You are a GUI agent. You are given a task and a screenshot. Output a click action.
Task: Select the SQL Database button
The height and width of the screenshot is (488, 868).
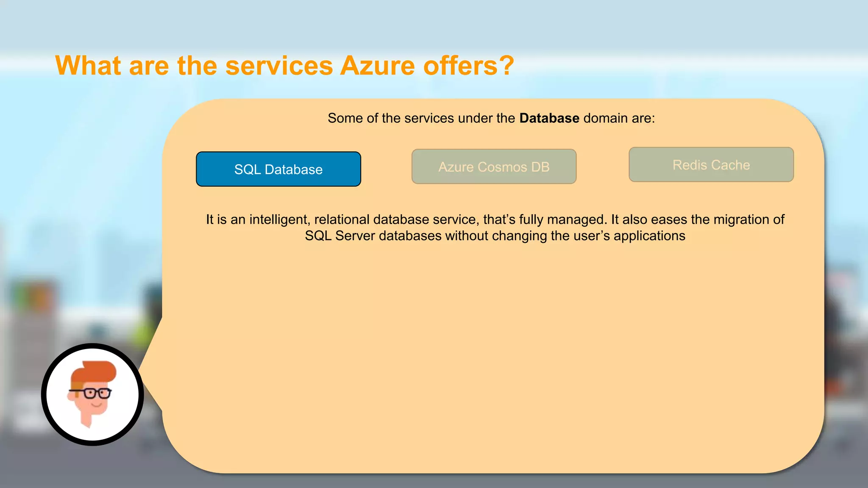point(278,169)
